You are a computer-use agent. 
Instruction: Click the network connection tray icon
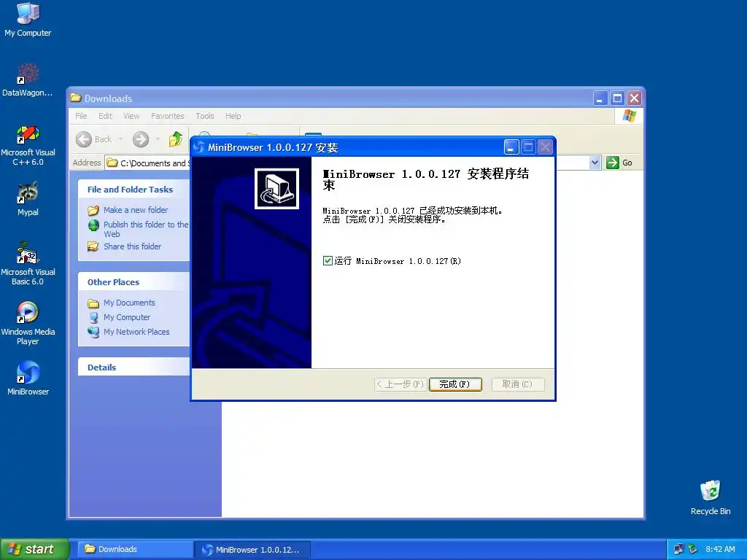[678, 550]
